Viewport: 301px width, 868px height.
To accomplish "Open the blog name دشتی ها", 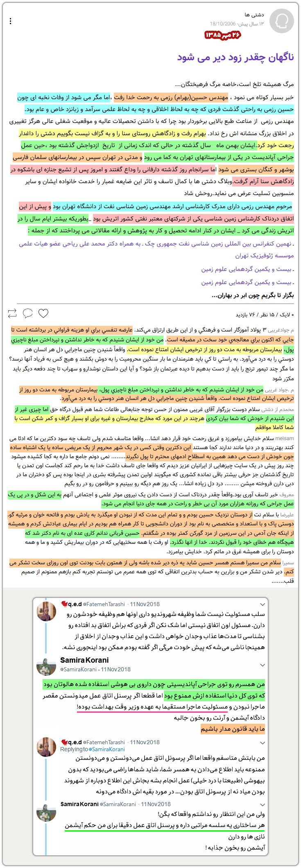I will 255,15.
